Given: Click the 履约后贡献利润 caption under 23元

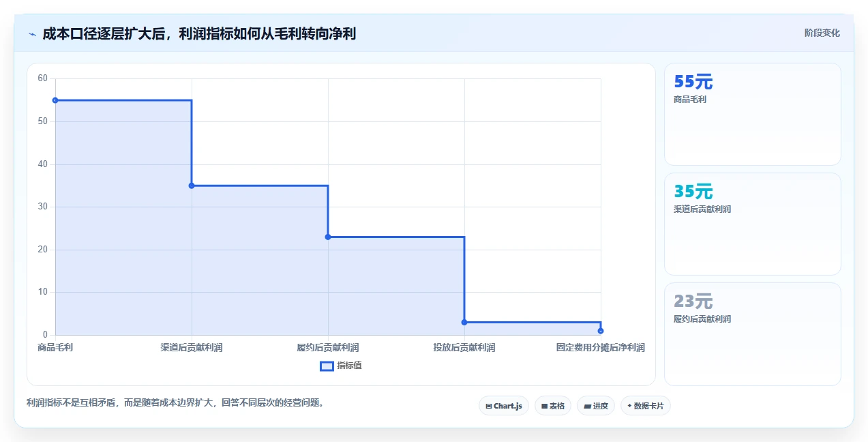Looking at the screenshot, I should coord(702,319).
